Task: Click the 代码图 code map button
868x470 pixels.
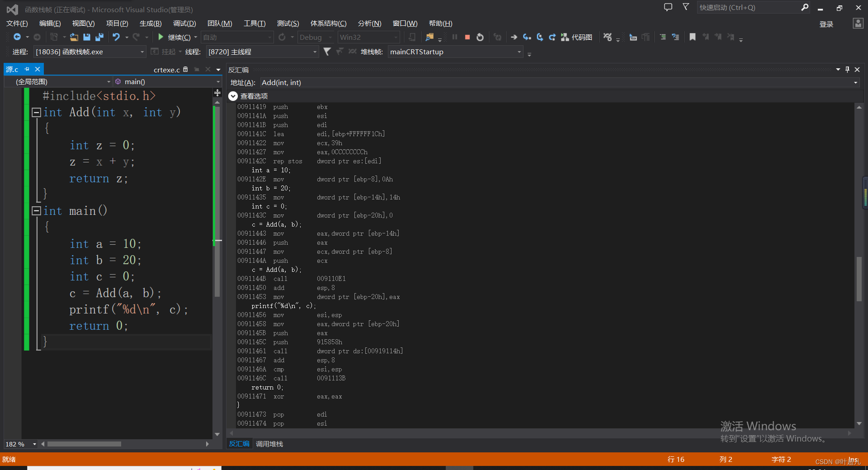Action: pos(577,37)
